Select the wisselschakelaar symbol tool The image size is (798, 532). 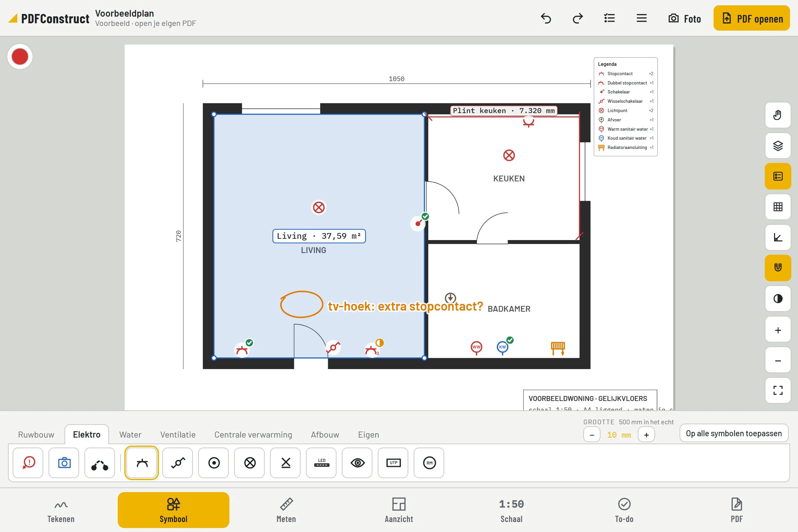(x=178, y=463)
